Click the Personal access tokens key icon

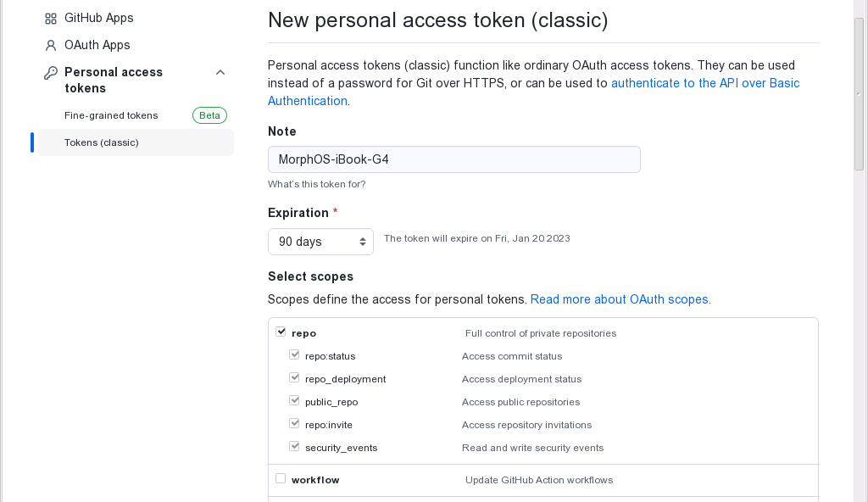point(50,73)
